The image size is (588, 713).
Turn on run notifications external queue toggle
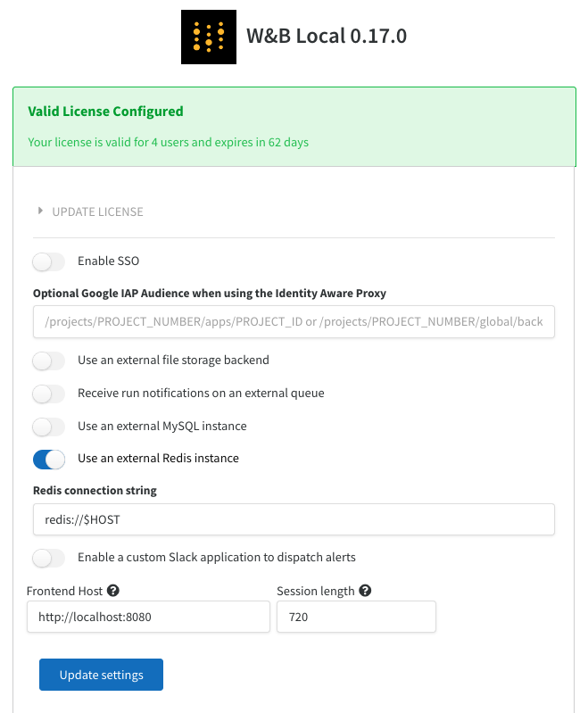[49, 394]
